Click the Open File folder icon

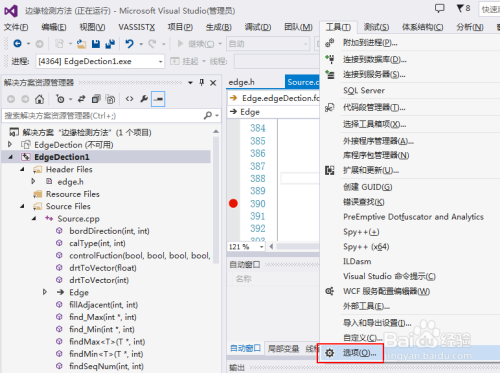point(81,44)
